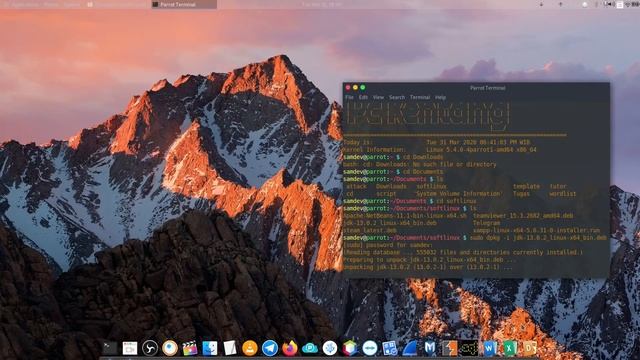Click the 'Preparing to unpack' terminal line
This screenshot has height=360, width=640.
[430, 260]
